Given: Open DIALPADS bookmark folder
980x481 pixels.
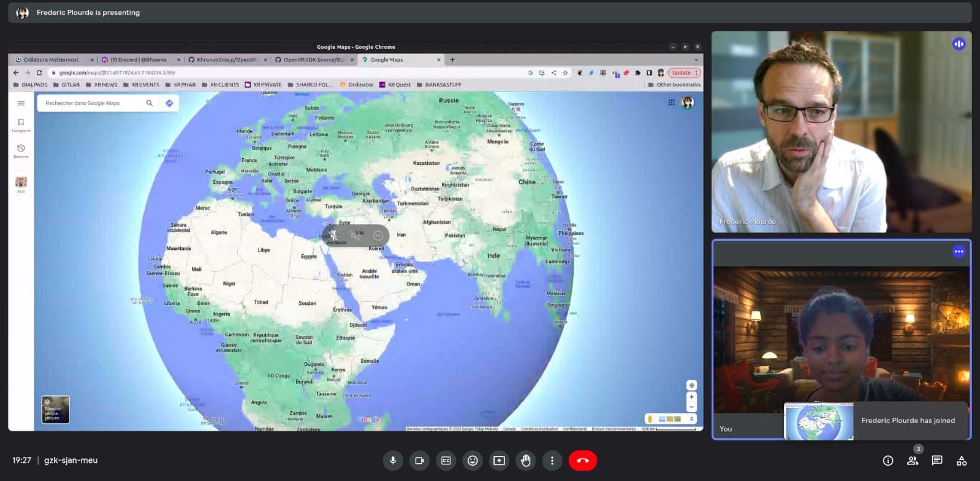Looking at the screenshot, I should 30,85.
